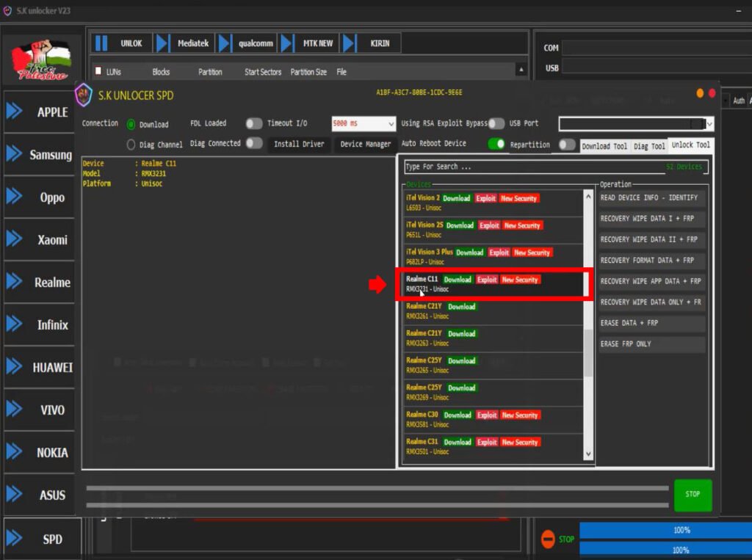
Task: Click ERASE FRP ONLY operation
Action: pos(652,343)
